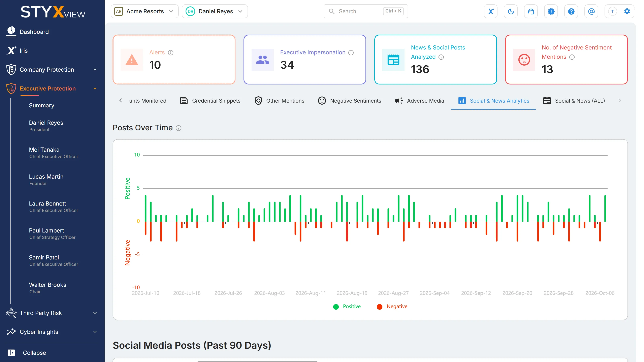Open the help question mark icon

click(571, 11)
